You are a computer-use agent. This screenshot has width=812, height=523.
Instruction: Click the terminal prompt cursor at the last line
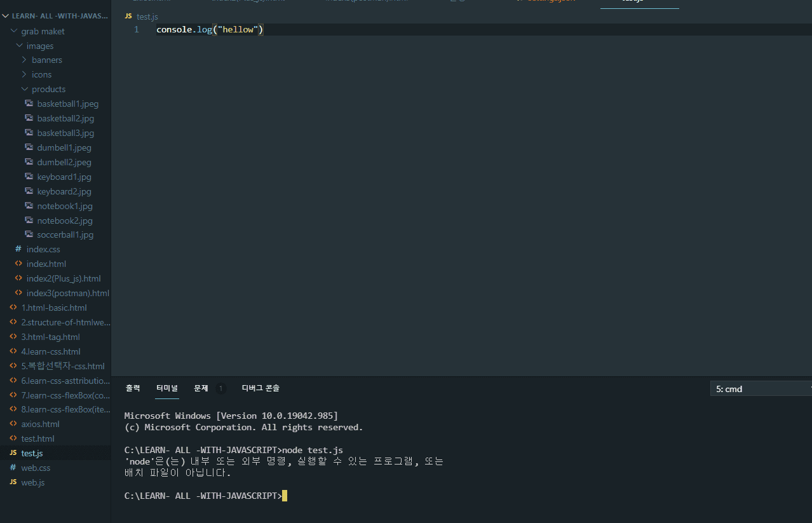tap(285, 496)
